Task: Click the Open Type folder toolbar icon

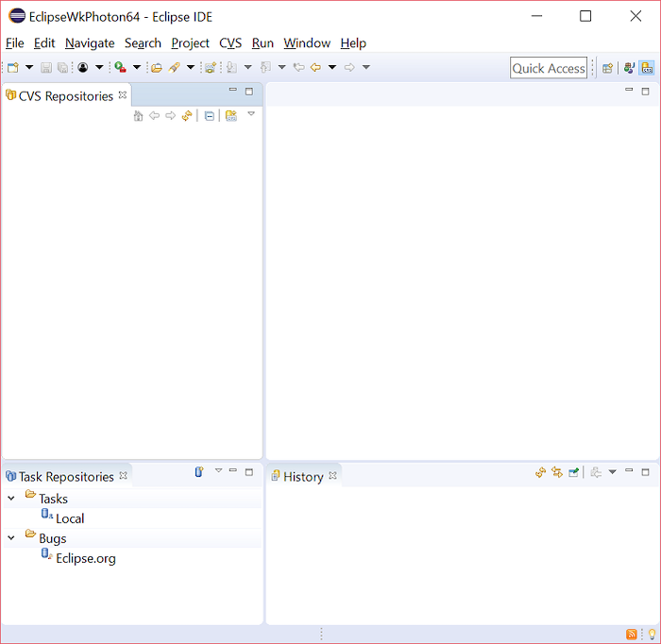Action: click(x=157, y=68)
